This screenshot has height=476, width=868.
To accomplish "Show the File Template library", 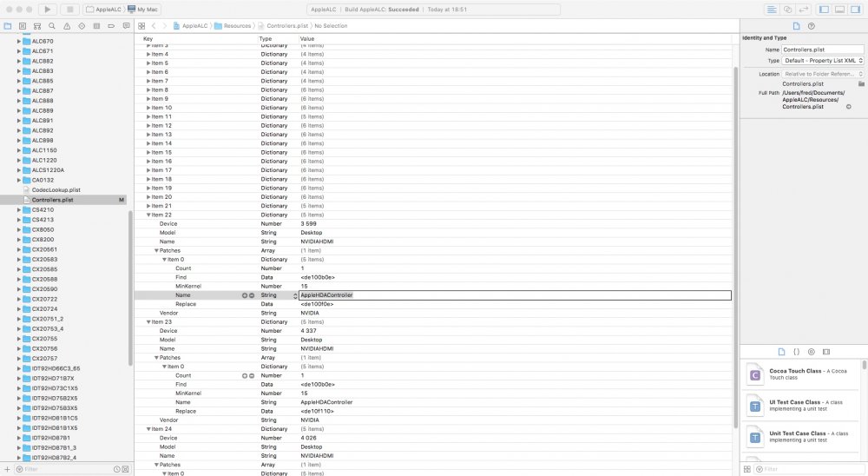I will click(781, 352).
